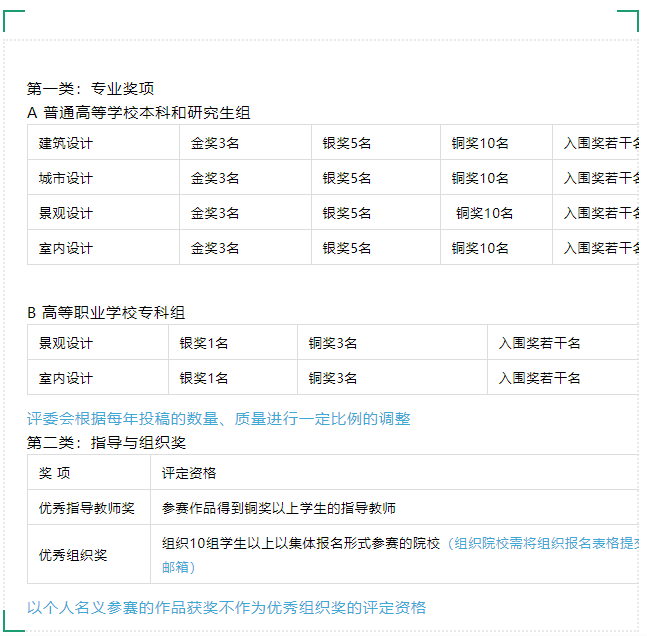This screenshot has height=636, width=647.
Task: Click "景观设计" in the group B table
Action: [66, 343]
